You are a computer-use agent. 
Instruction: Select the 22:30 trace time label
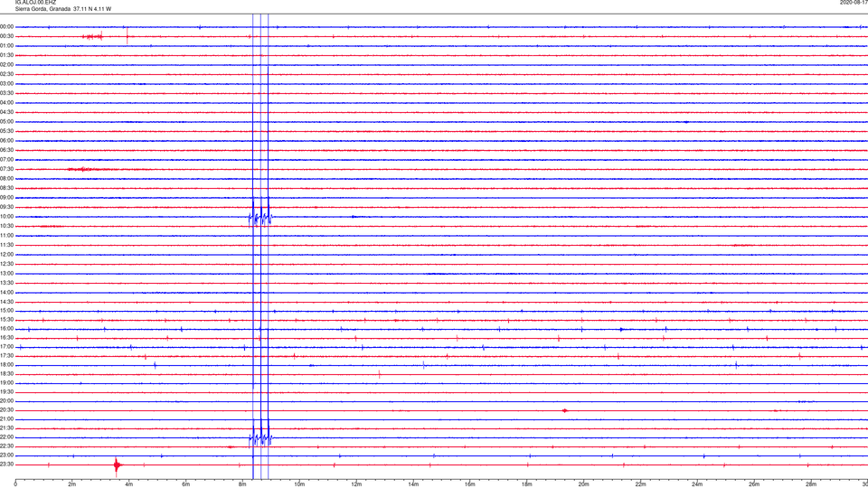[x=6, y=446]
